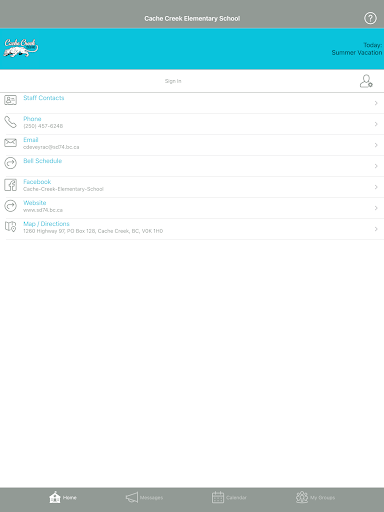This screenshot has height=512, width=384.
Task: Click the My Groups people icon
Action: click(302, 497)
